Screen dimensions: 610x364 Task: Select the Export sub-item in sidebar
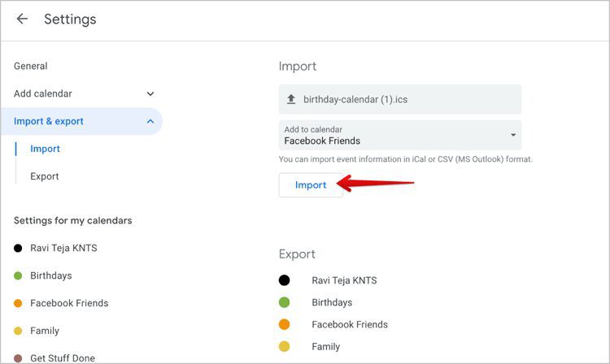[45, 176]
